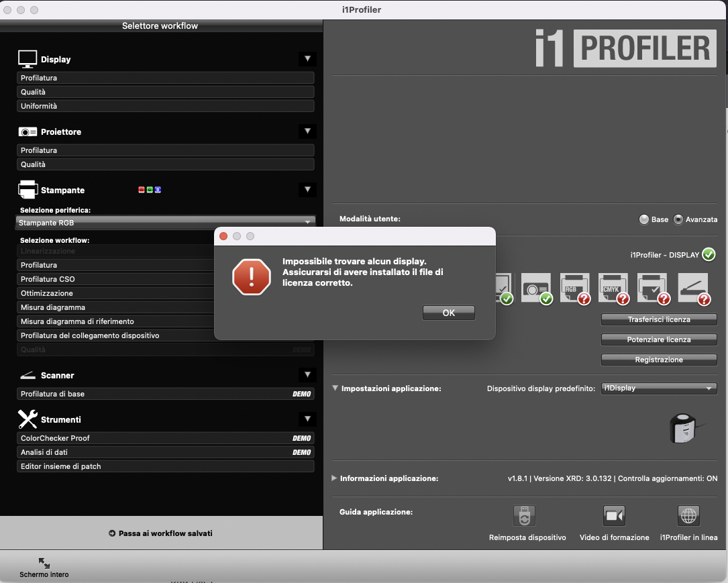Open i1Profiler in linea globe icon

[688, 515]
